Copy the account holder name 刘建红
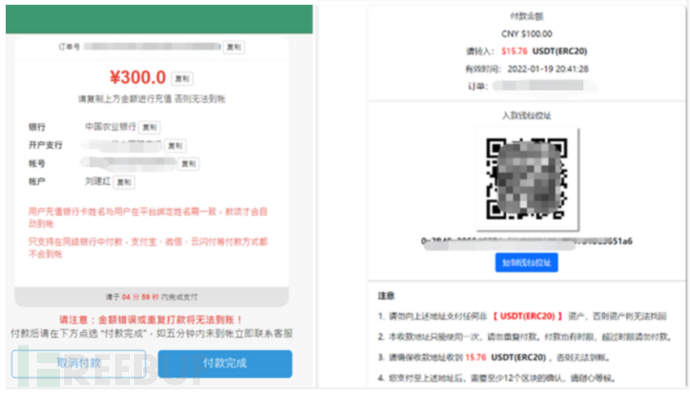 pos(124,182)
